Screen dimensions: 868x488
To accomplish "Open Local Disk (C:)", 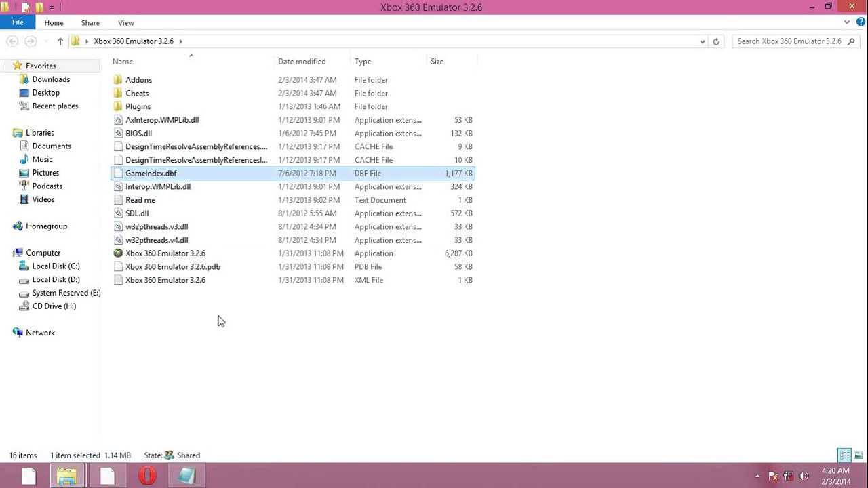I will [x=56, y=266].
